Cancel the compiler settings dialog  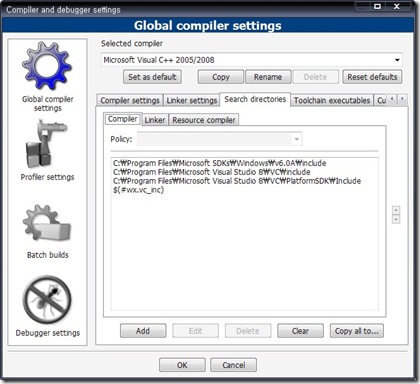coord(234,365)
